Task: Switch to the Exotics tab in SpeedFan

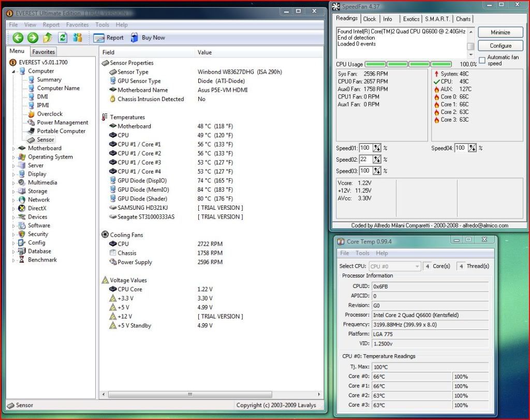Action: coord(411,19)
